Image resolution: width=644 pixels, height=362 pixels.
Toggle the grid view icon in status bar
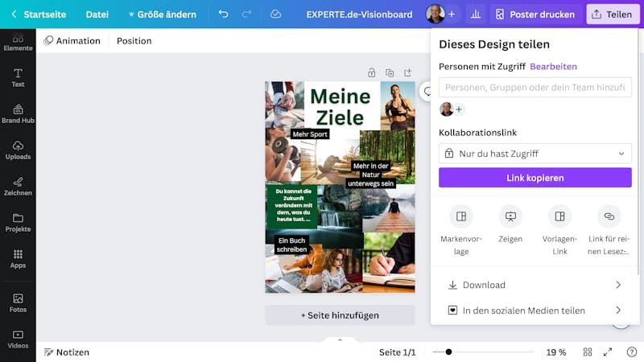(x=588, y=352)
